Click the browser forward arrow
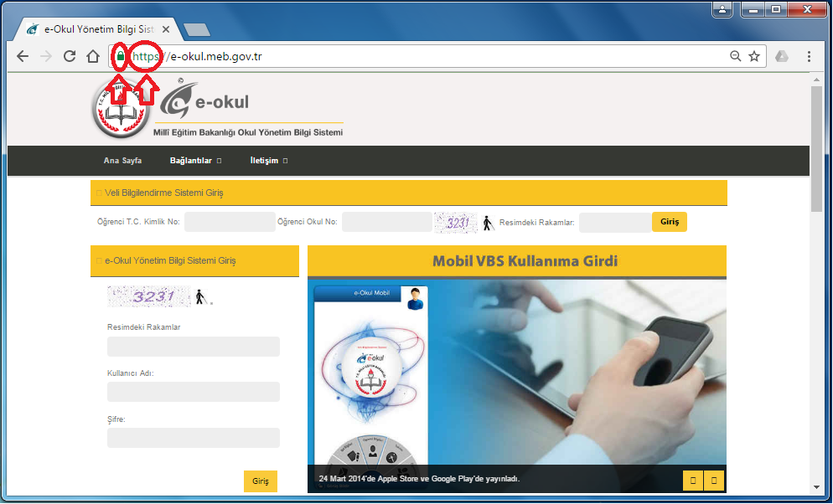Viewport: 833px width, 504px height. coord(46,56)
